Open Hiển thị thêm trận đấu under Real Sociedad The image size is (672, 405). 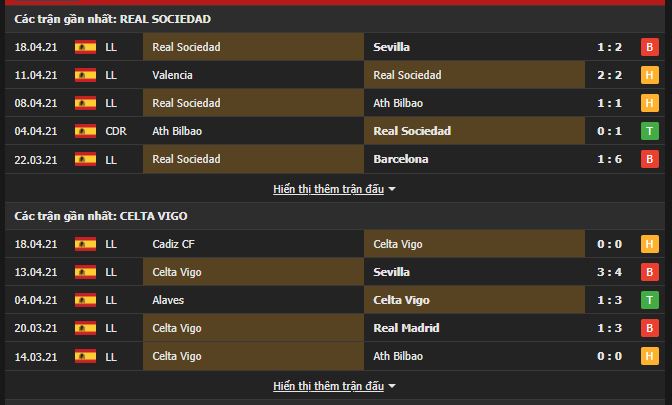[328, 189]
